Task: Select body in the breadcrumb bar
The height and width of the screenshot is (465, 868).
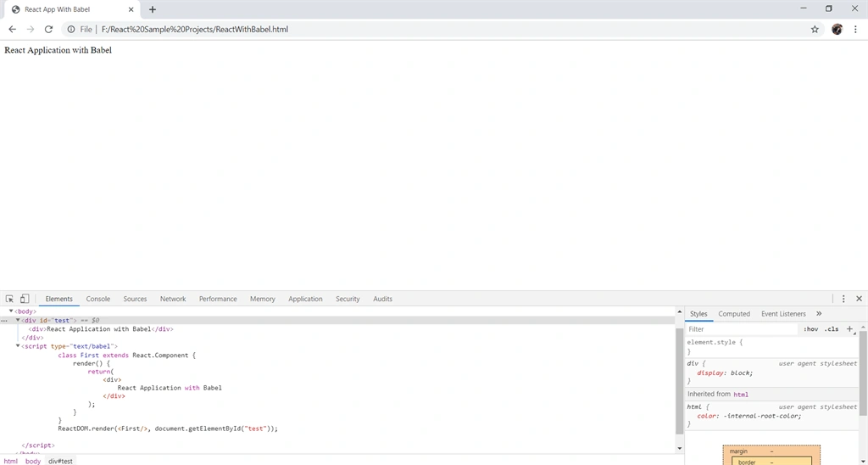Action: 33,461
